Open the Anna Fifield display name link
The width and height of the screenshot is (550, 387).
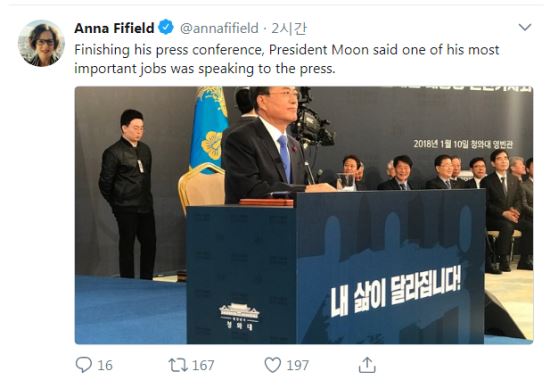click(x=114, y=28)
